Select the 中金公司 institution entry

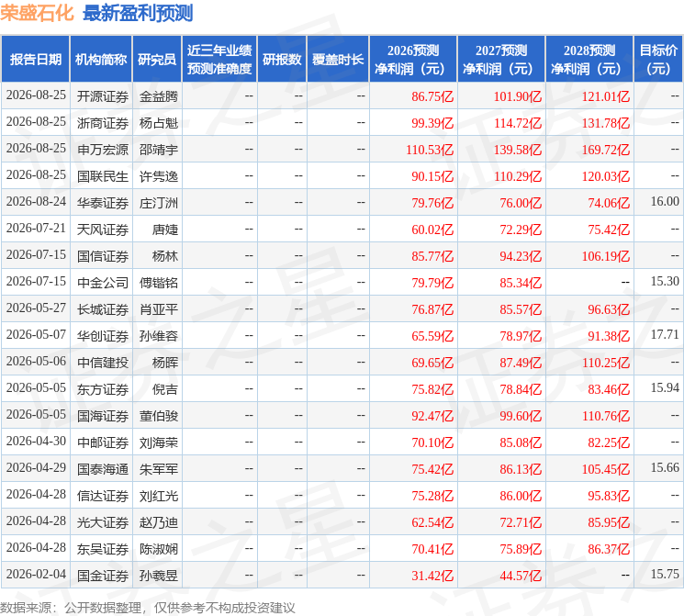103,283
